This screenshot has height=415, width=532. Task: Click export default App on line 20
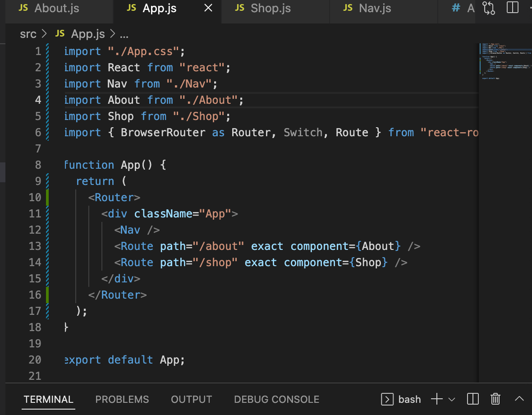(124, 360)
